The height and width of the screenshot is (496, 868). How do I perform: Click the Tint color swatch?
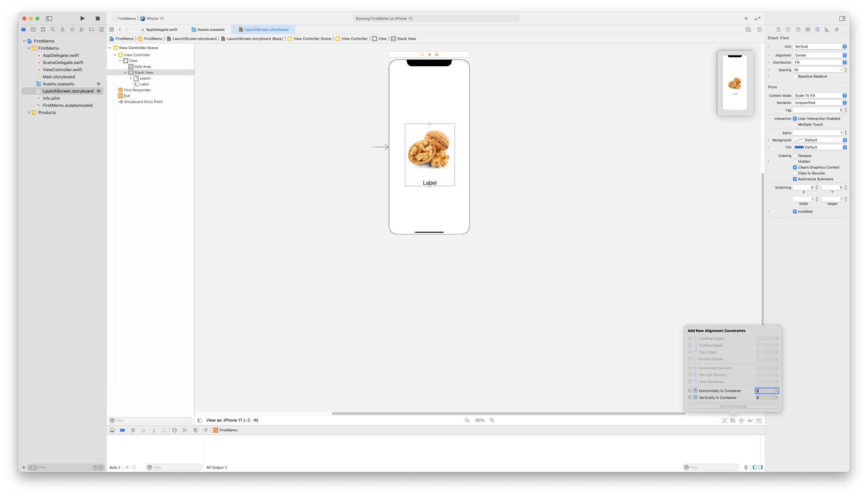coord(799,147)
